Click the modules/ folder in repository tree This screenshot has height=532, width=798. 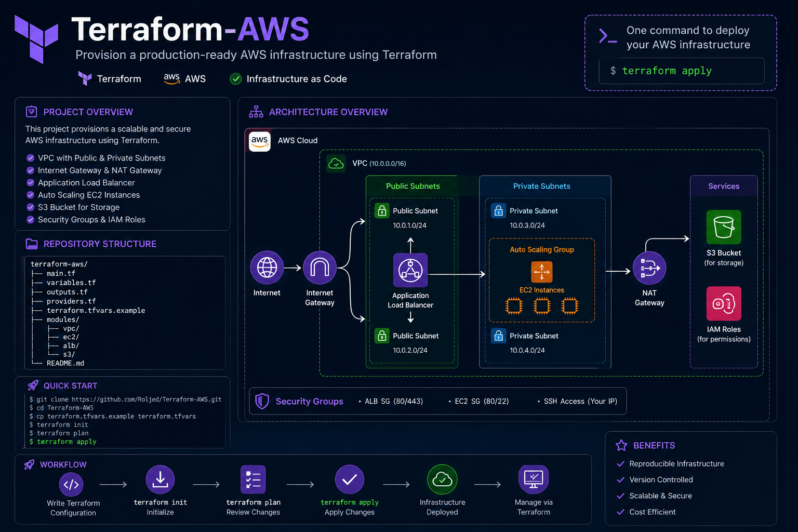63,320
